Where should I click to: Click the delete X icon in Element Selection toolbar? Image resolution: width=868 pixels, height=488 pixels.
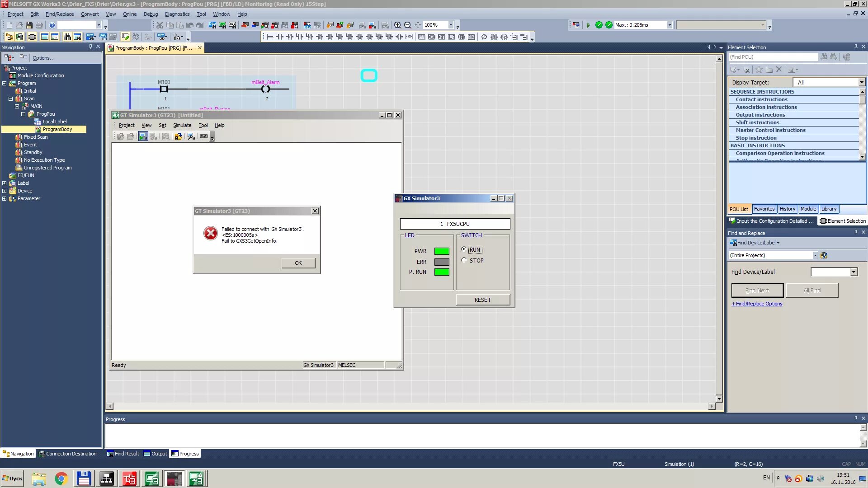coord(779,70)
